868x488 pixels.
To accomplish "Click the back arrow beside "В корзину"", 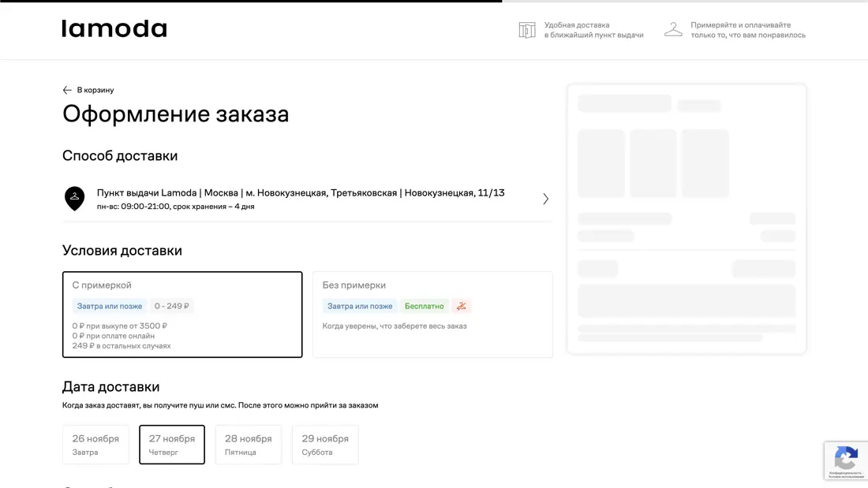I will pos(66,90).
